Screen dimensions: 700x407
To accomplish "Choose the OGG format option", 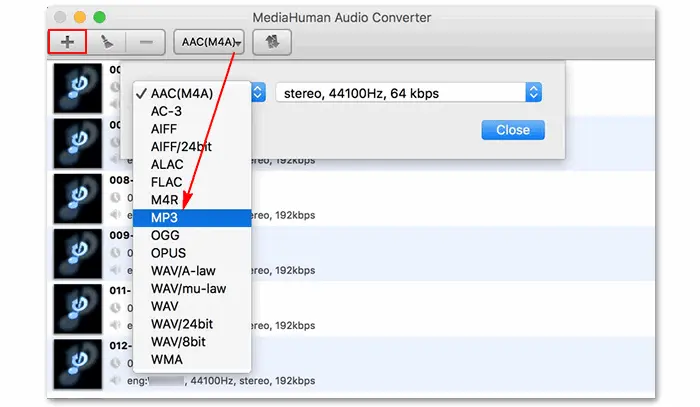I will (165, 235).
